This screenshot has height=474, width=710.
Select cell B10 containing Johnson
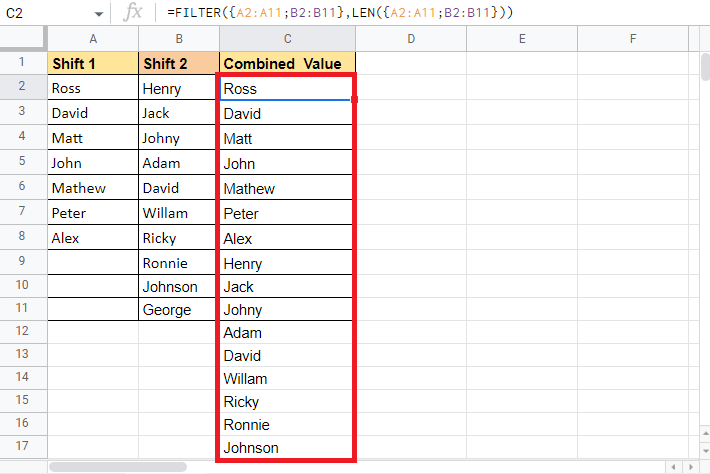[179, 286]
